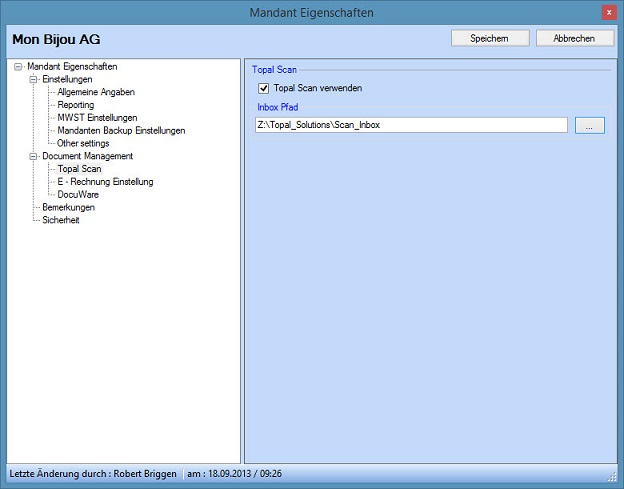Screen dimensions: 624x489
Task: Open E - Rechnung Einstellung entry
Action: (105, 182)
